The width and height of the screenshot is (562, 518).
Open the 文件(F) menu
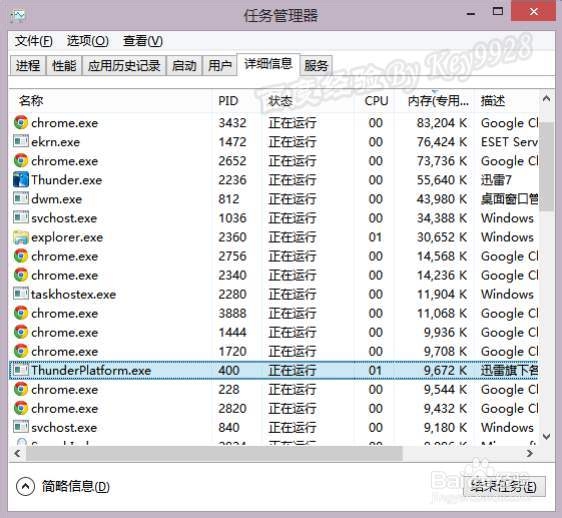(34, 41)
